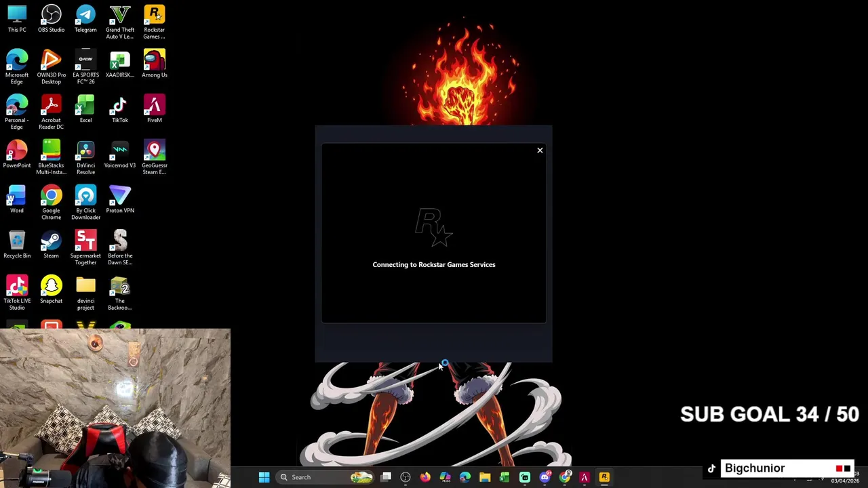Viewport: 868px width, 488px height.
Task: Select the Voicemod V3 desktop icon
Action: coord(120,155)
